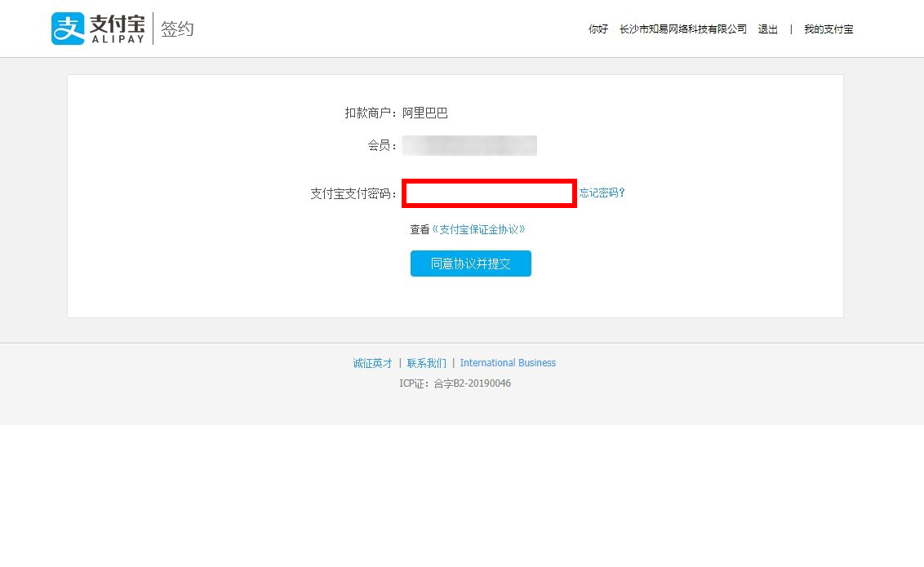Click the 查看 text before agreement
This screenshot has height=567, width=924.
click(x=420, y=230)
